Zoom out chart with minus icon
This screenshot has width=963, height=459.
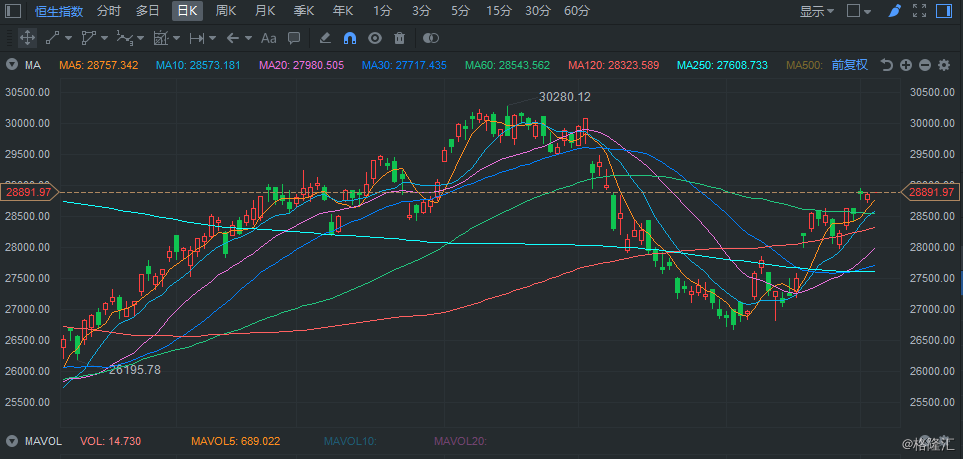[x=925, y=65]
